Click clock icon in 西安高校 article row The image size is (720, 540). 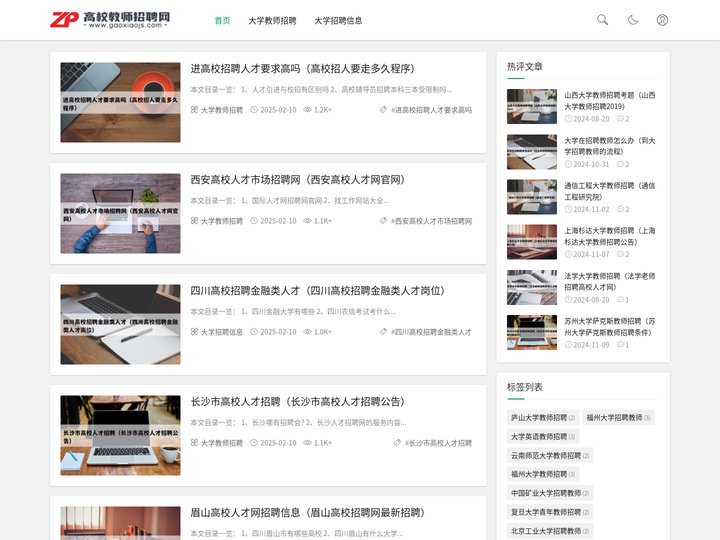[x=254, y=221]
